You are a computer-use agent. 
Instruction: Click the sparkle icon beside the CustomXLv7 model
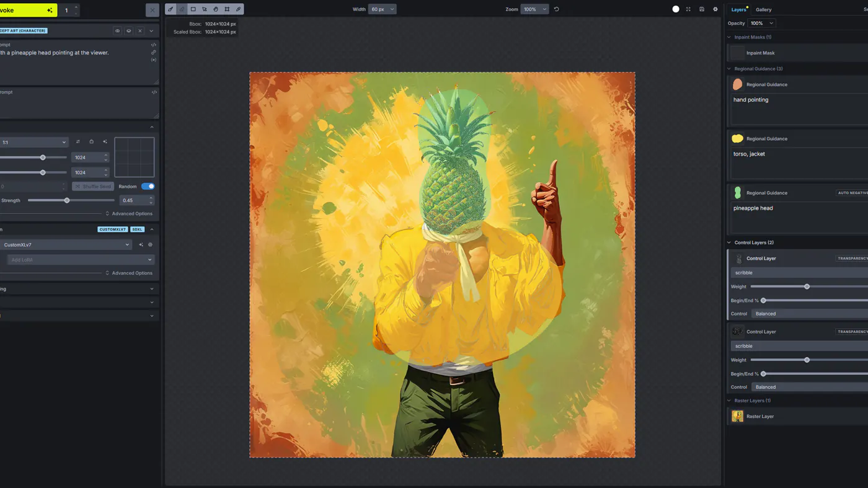(141, 245)
